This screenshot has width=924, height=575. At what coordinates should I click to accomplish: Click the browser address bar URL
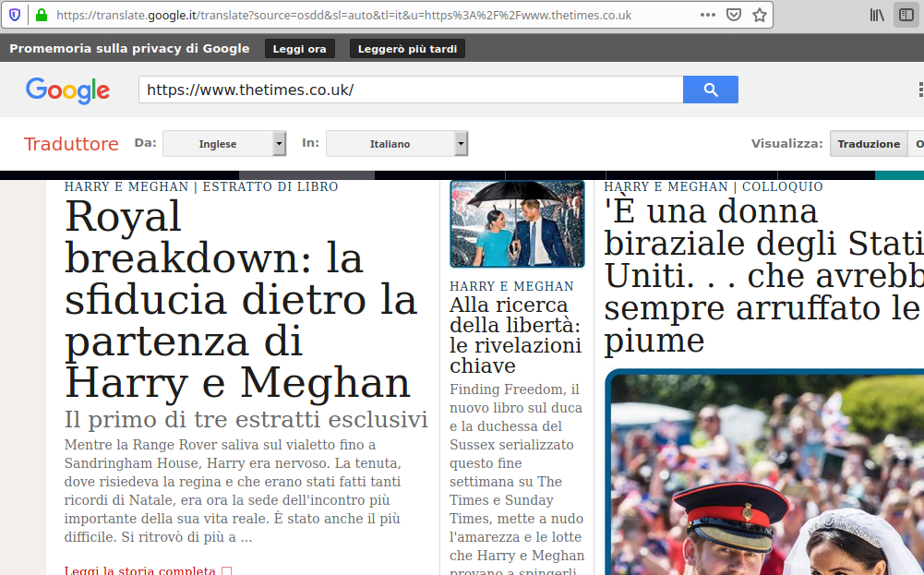(x=344, y=15)
